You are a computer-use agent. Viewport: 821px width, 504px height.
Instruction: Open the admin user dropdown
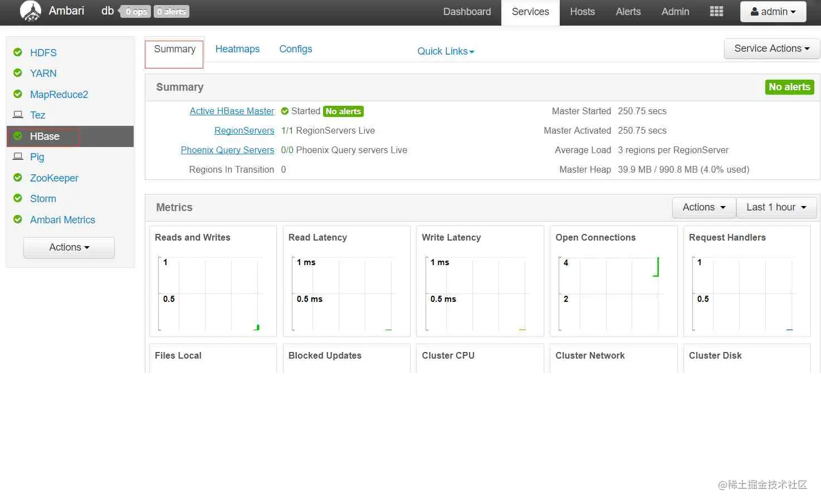tap(773, 12)
